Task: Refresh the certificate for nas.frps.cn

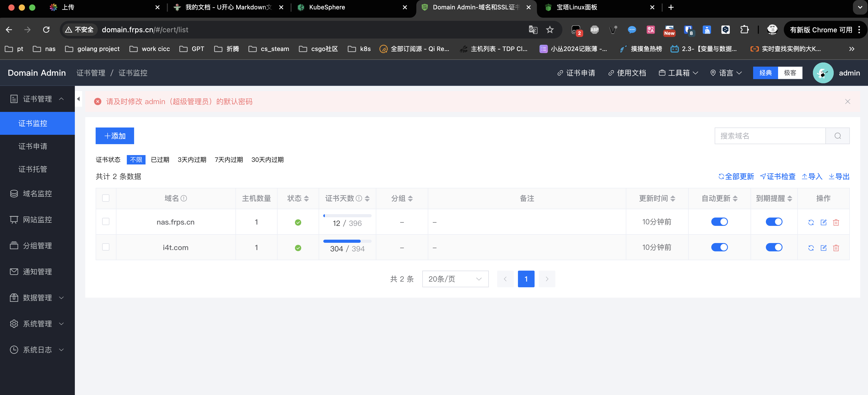Action: coord(811,222)
